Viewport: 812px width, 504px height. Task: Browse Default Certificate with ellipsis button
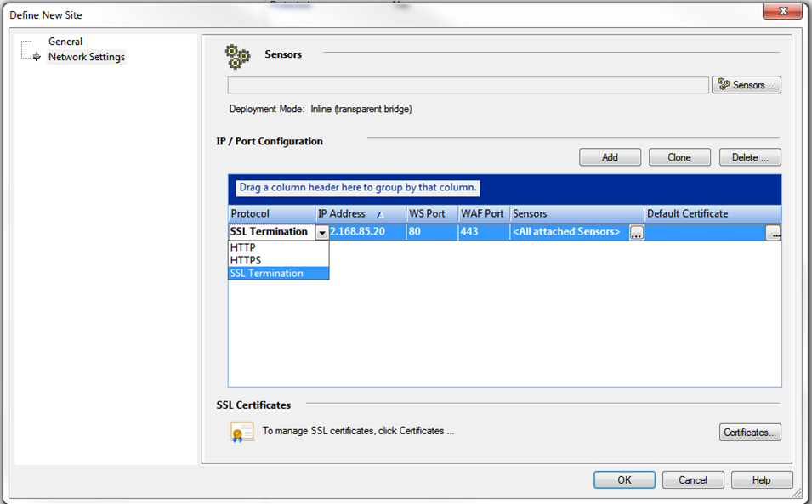(x=772, y=233)
